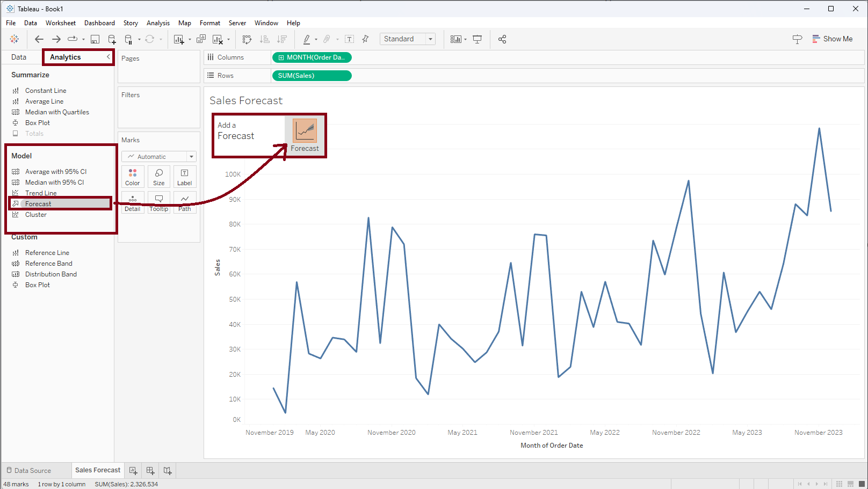Open the Color marks card
Viewport: 868px width, 489px height.
133,177
